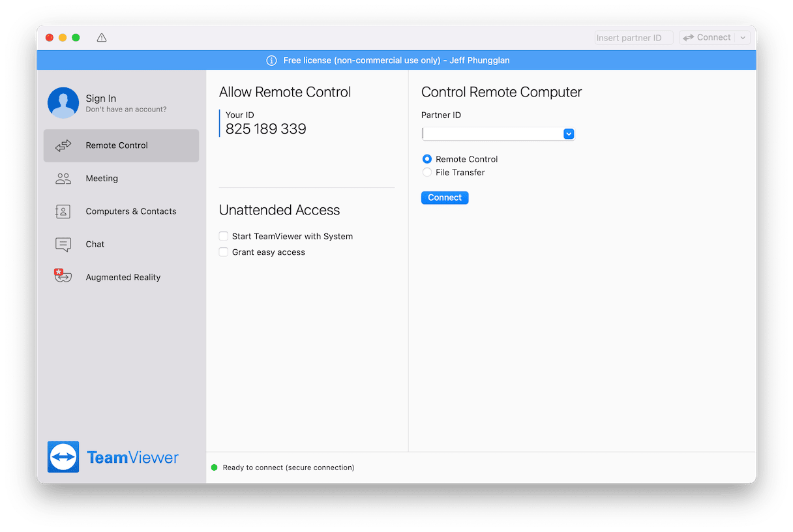Select the Remote Control radio button
Viewport: 793px width, 532px height.
point(427,159)
